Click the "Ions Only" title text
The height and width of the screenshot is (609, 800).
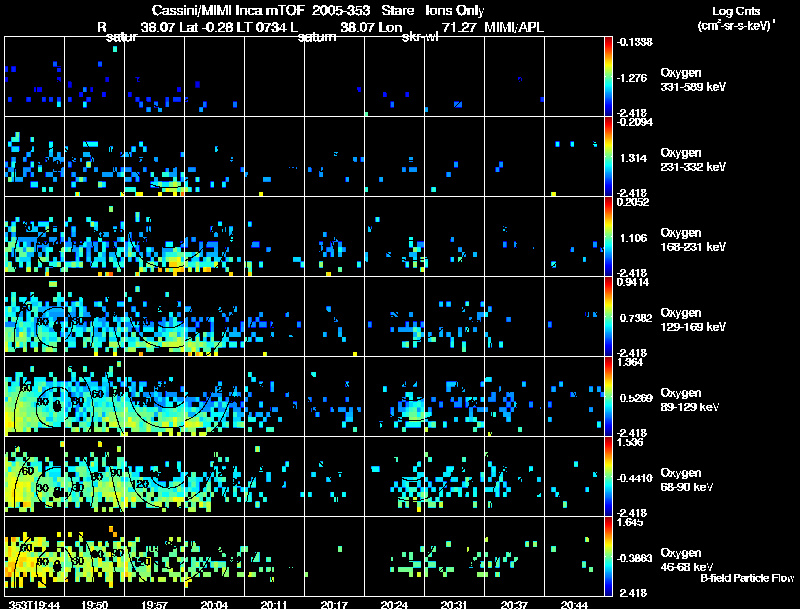tap(455, 10)
